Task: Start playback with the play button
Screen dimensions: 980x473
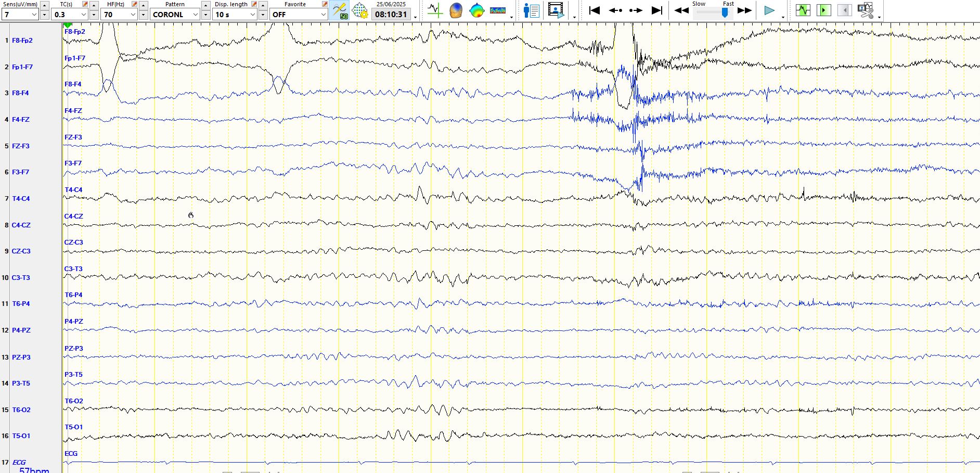Action: 769,10
